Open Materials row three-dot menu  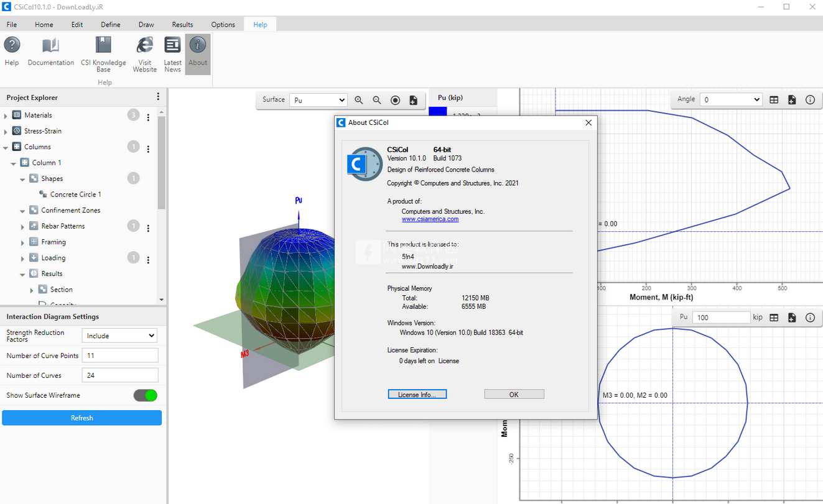tap(148, 117)
